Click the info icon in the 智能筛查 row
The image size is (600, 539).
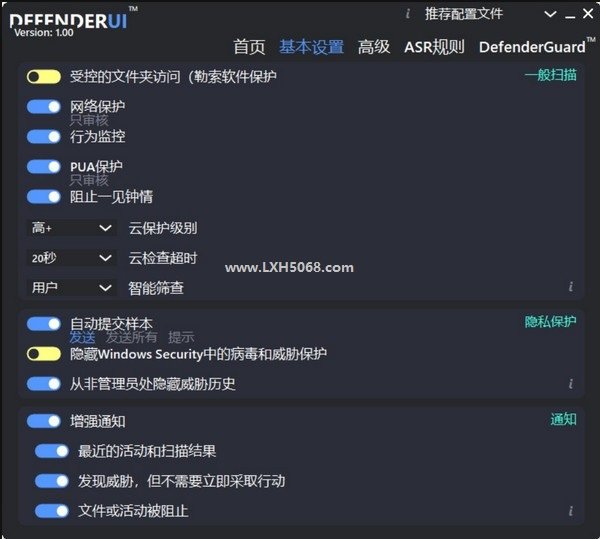571,287
